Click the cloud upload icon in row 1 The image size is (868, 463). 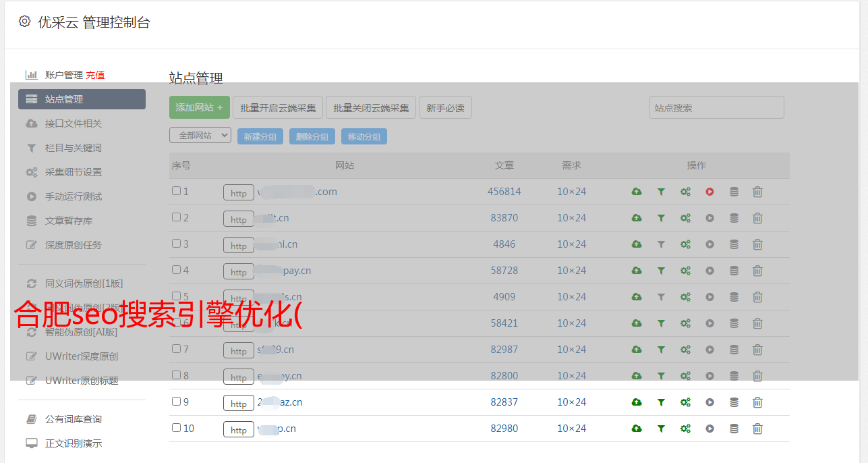click(637, 192)
